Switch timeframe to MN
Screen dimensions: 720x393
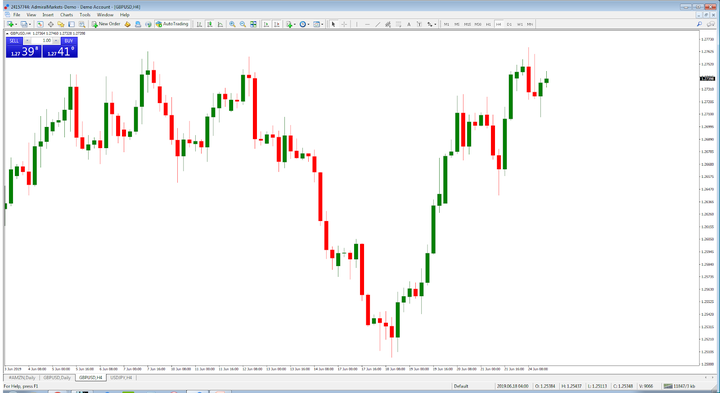[x=530, y=24]
